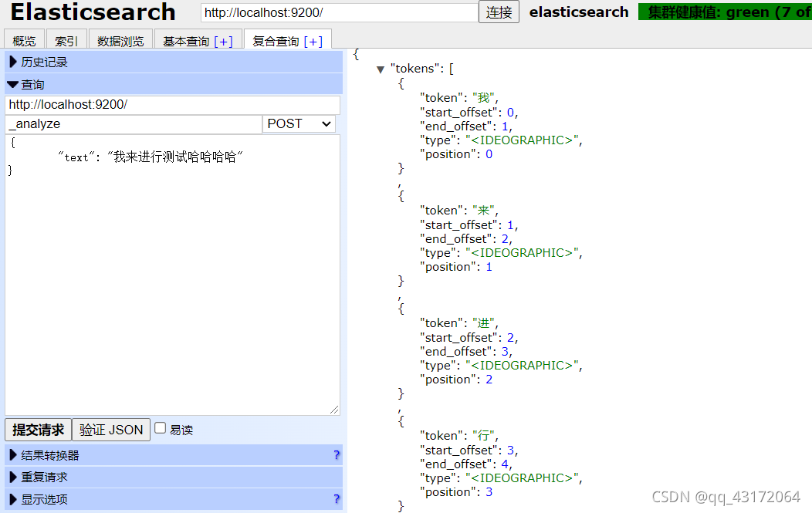Screen dimensions: 812x513
Task: Focus the query base URL field
Action: (172, 105)
